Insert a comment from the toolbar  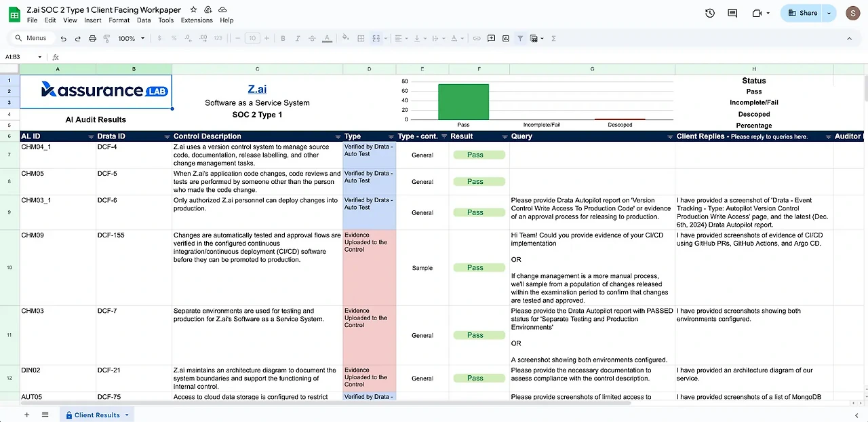click(491, 39)
